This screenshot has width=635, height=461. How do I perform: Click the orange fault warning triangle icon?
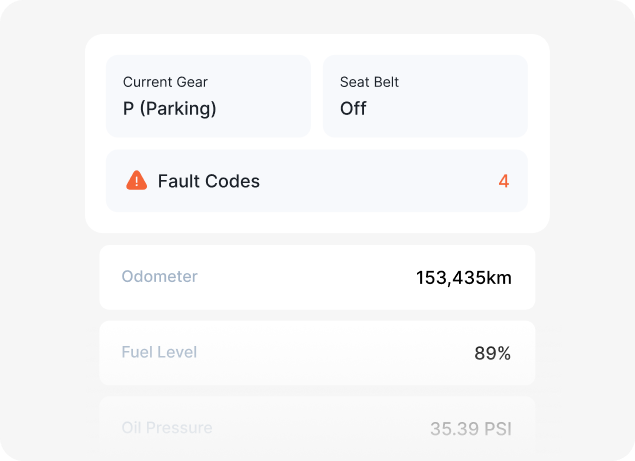coord(136,181)
